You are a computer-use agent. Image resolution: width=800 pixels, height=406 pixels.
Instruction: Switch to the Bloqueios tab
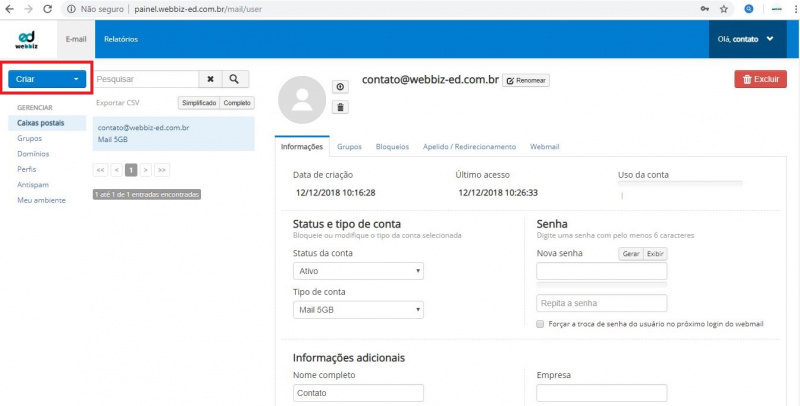392,146
